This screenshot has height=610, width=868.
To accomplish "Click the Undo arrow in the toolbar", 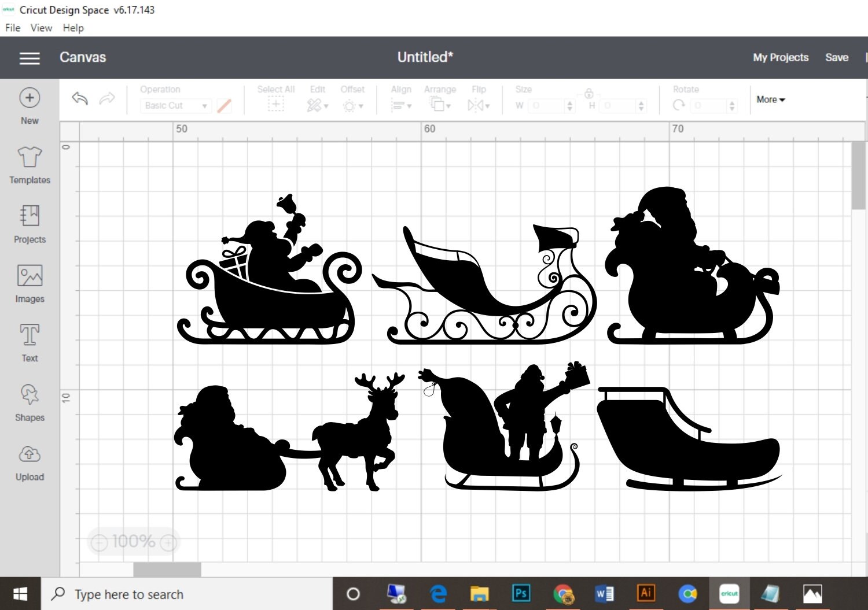I will (x=79, y=99).
